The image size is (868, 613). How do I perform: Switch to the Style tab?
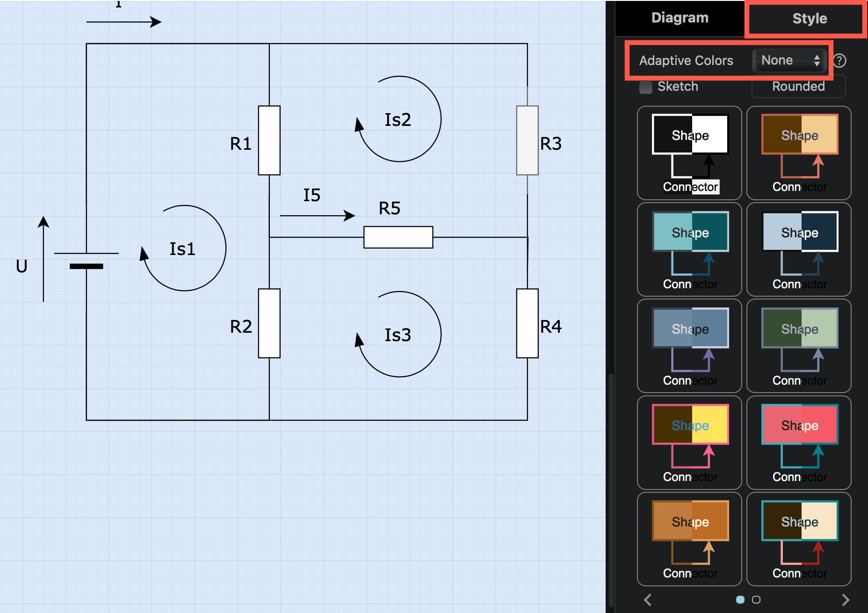pos(810,19)
